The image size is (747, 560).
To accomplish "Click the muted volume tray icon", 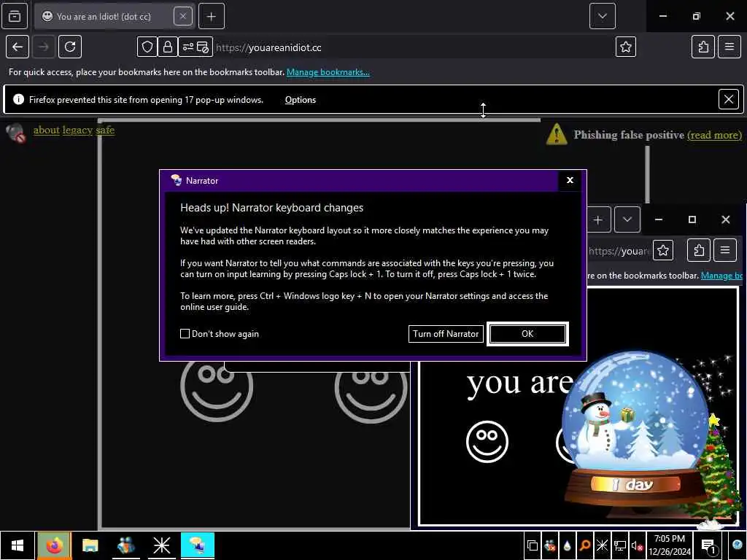I will click(637, 545).
